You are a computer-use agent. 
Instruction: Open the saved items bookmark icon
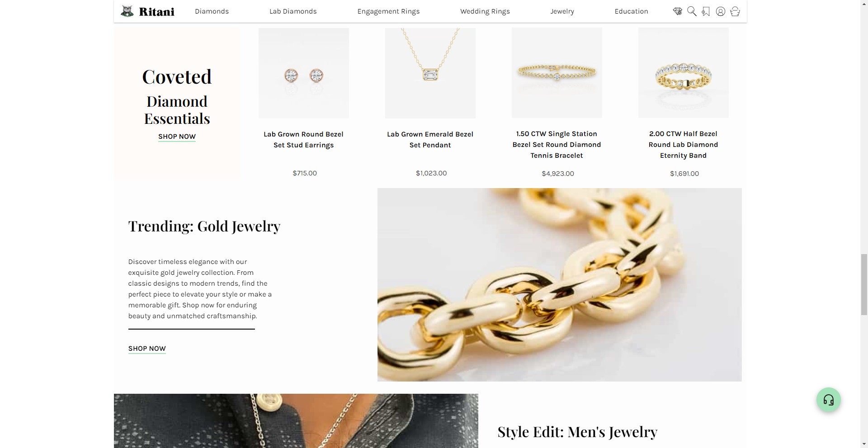pyautogui.click(x=706, y=11)
